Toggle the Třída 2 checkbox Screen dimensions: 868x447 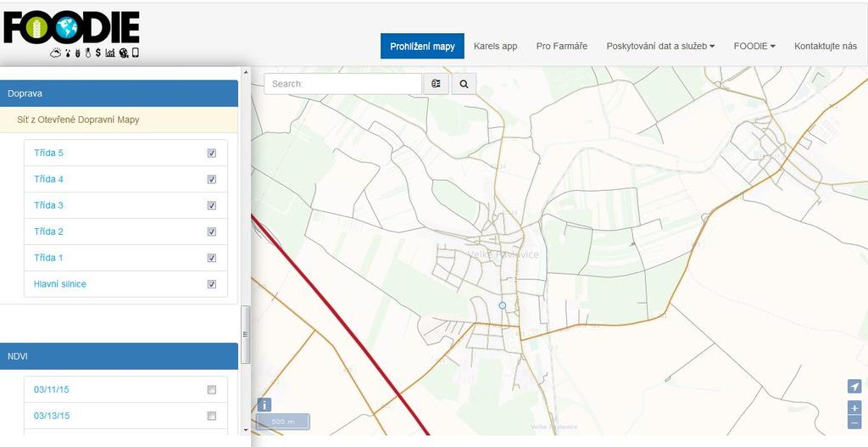pyautogui.click(x=211, y=232)
